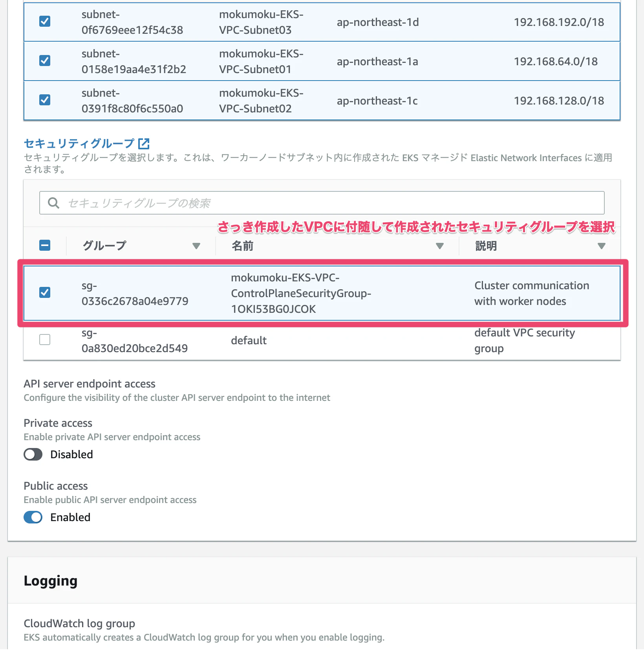Click the ap-northeast-1c availability zone cell
Image resolution: width=644 pixels, height=650 pixels.
(x=377, y=101)
